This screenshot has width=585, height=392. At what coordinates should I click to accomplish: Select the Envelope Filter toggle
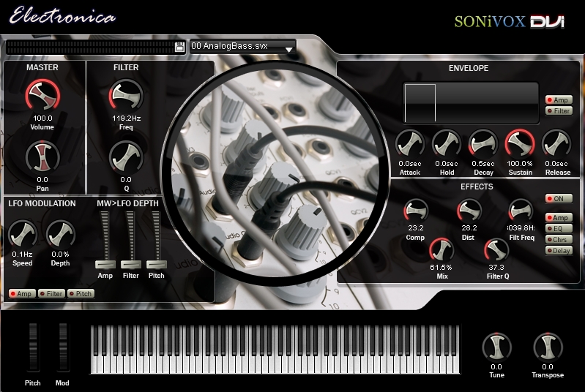coord(559,110)
